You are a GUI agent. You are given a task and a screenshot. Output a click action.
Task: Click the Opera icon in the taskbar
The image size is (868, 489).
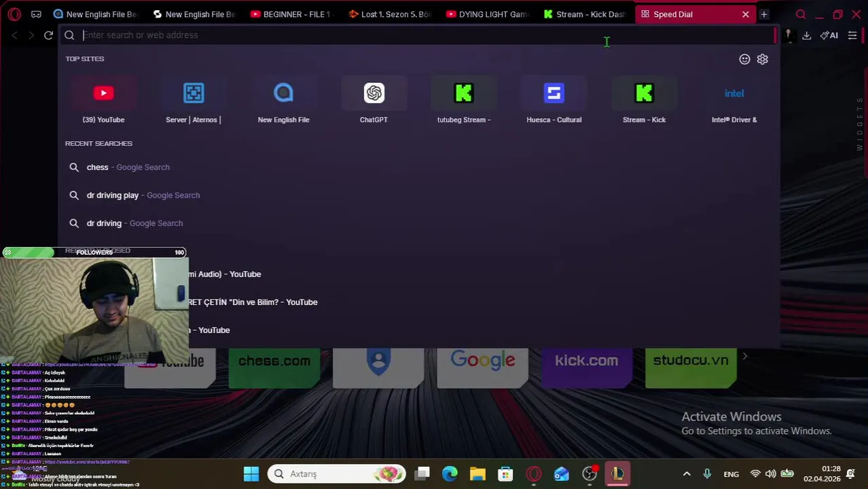pos(533,474)
